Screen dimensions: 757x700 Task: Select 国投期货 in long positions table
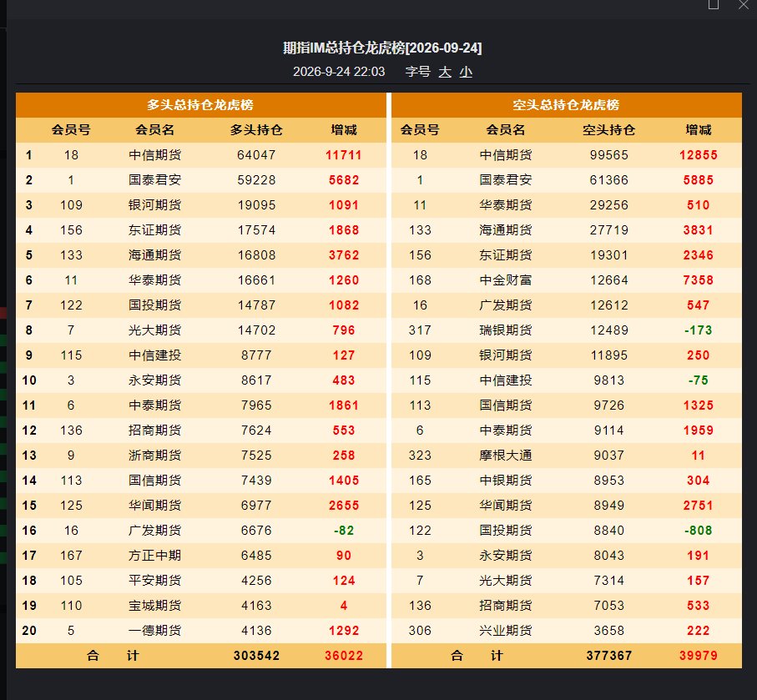tap(155, 305)
